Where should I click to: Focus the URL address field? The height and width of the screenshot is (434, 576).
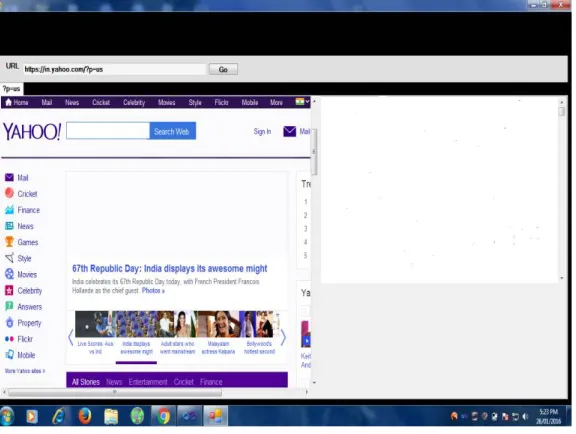(x=115, y=69)
